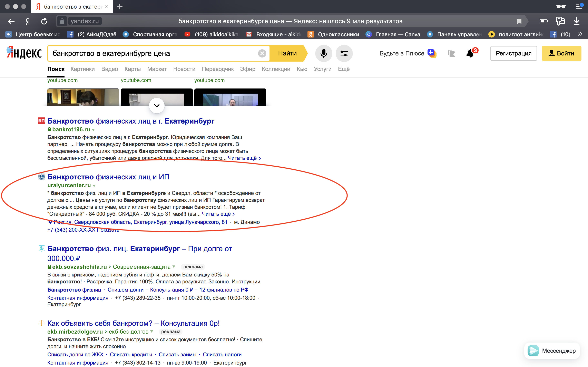This screenshot has width=588, height=367.
Task: Open search settings filter icon
Action: coord(344,53)
